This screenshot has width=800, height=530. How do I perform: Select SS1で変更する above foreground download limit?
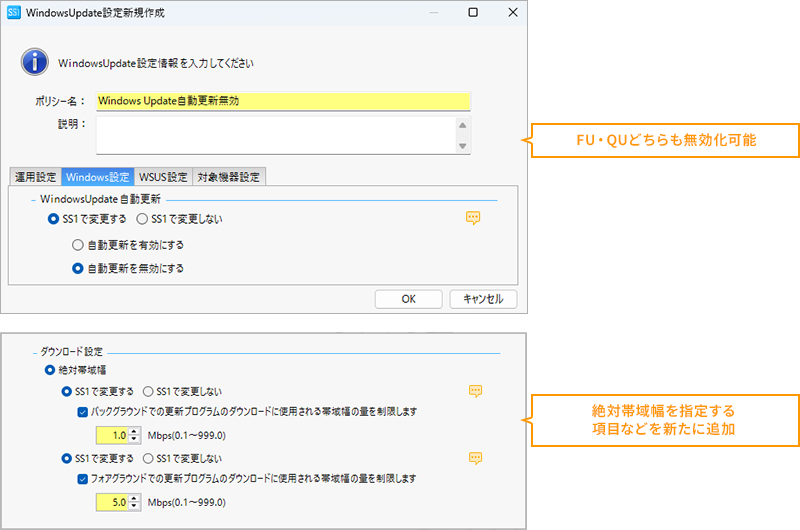[x=97, y=458]
